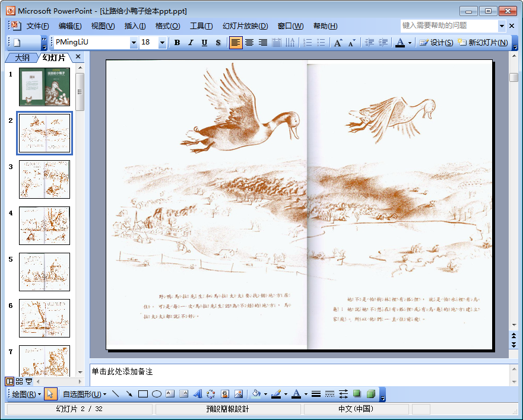
Task: Open the font size 18 dropdown
Action: tap(162, 43)
